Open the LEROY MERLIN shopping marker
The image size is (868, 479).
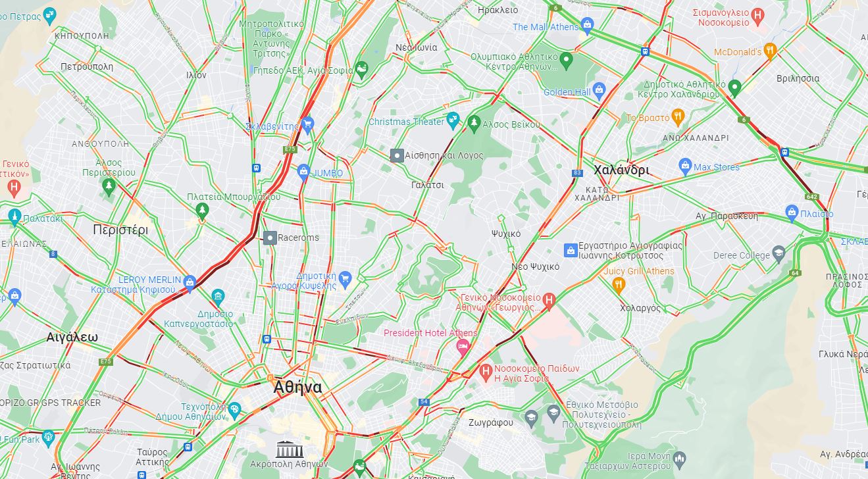(x=190, y=284)
